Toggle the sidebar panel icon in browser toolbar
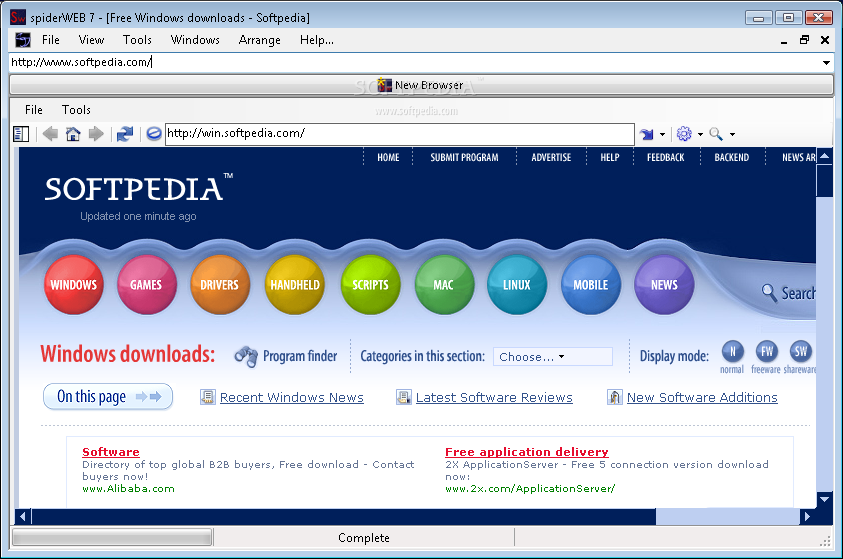Viewport: 843px width, 559px height. [x=21, y=134]
